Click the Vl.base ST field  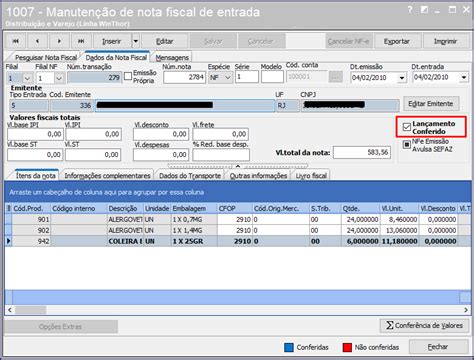[35, 155]
